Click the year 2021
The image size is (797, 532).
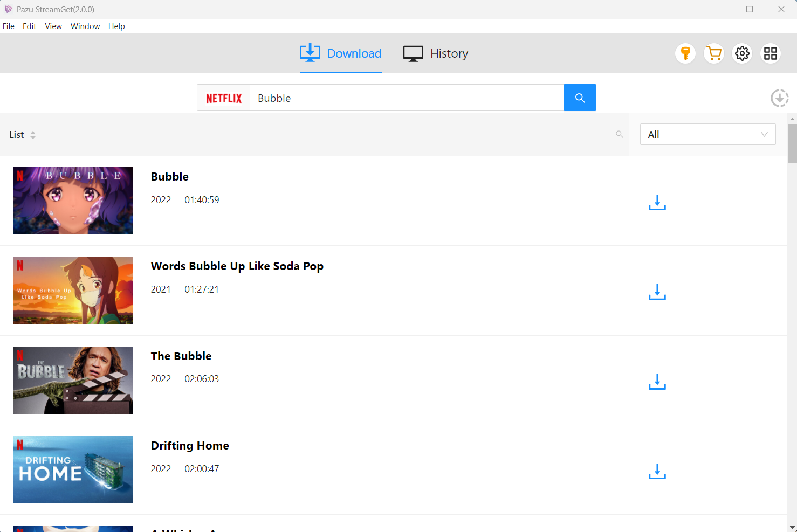coord(161,289)
